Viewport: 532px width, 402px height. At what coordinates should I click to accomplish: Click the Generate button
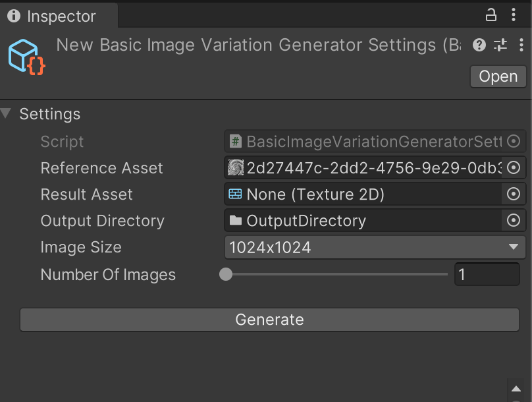(270, 320)
